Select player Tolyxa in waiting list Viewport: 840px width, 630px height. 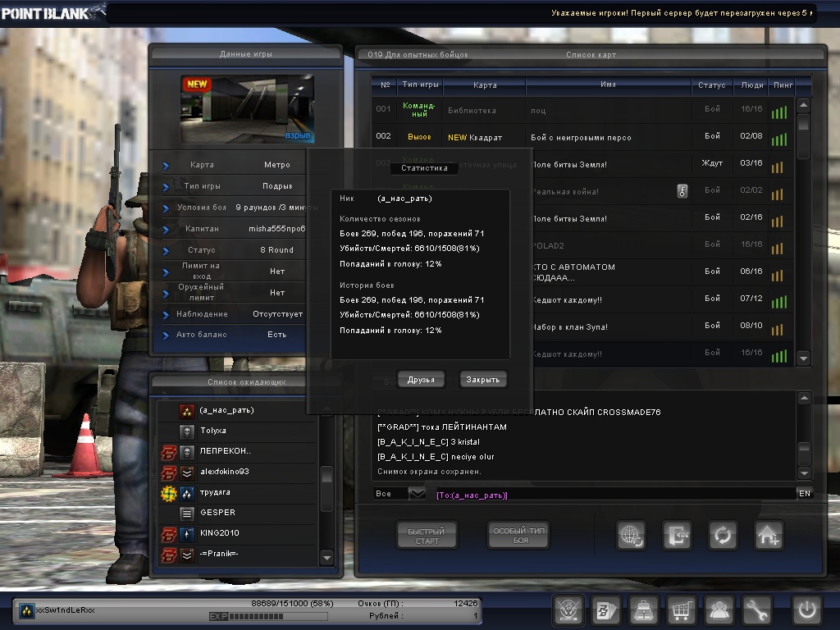(238, 431)
